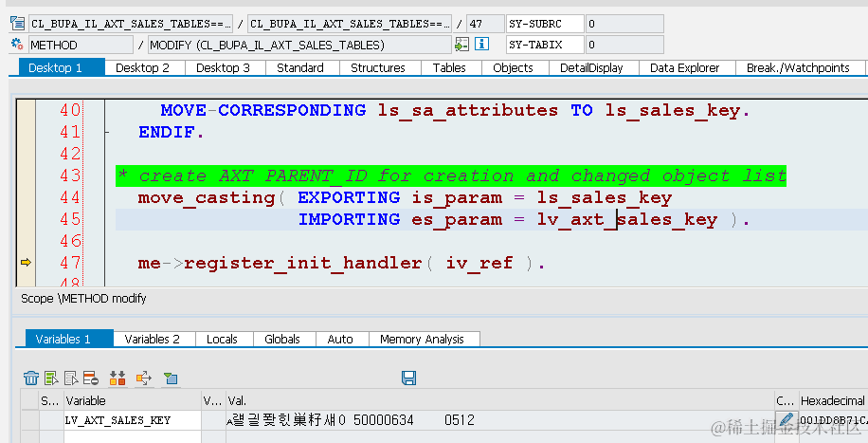Image resolution: width=868 pixels, height=443 pixels.
Task: Click the SY-SUBRC field
Action: point(545,24)
